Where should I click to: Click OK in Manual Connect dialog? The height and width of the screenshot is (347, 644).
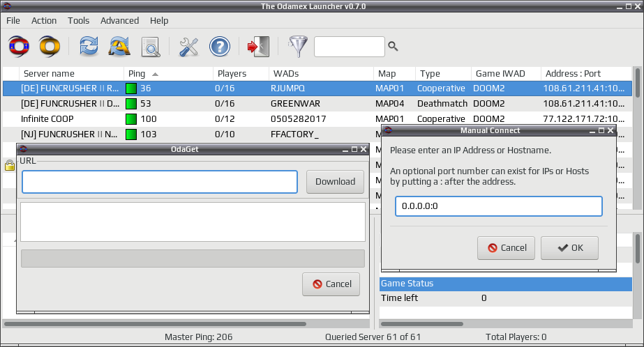click(569, 248)
